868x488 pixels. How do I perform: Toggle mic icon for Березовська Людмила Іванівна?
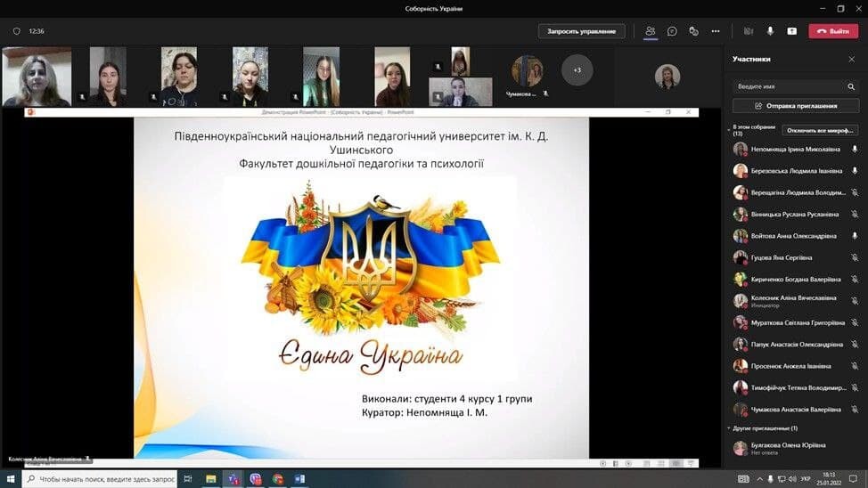tap(855, 171)
